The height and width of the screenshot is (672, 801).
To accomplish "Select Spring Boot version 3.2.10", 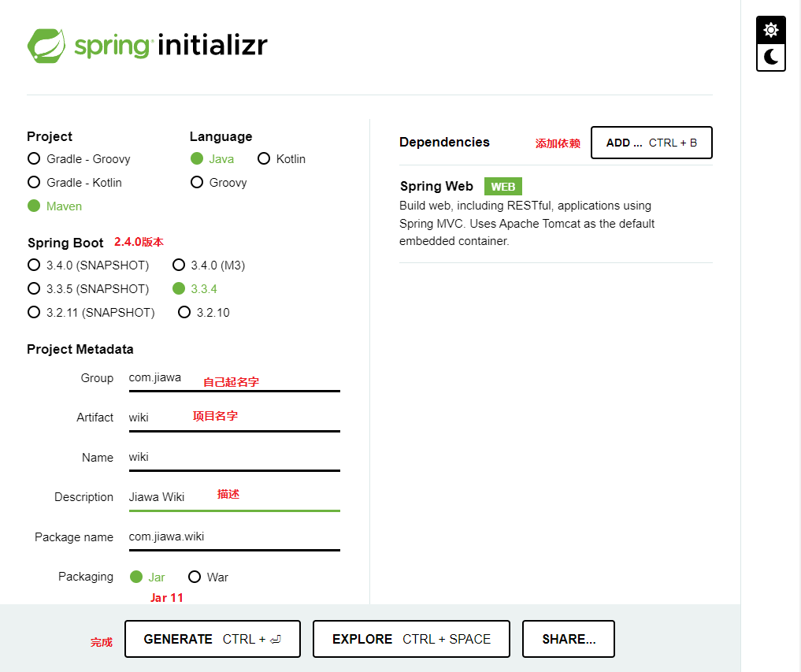I will [x=184, y=312].
